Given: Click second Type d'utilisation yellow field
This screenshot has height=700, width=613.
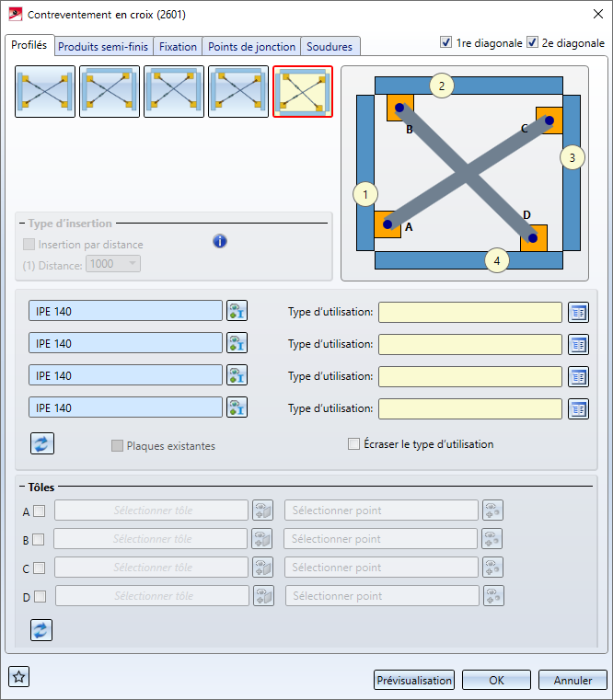Looking at the screenshot, I should click(470, 344).
